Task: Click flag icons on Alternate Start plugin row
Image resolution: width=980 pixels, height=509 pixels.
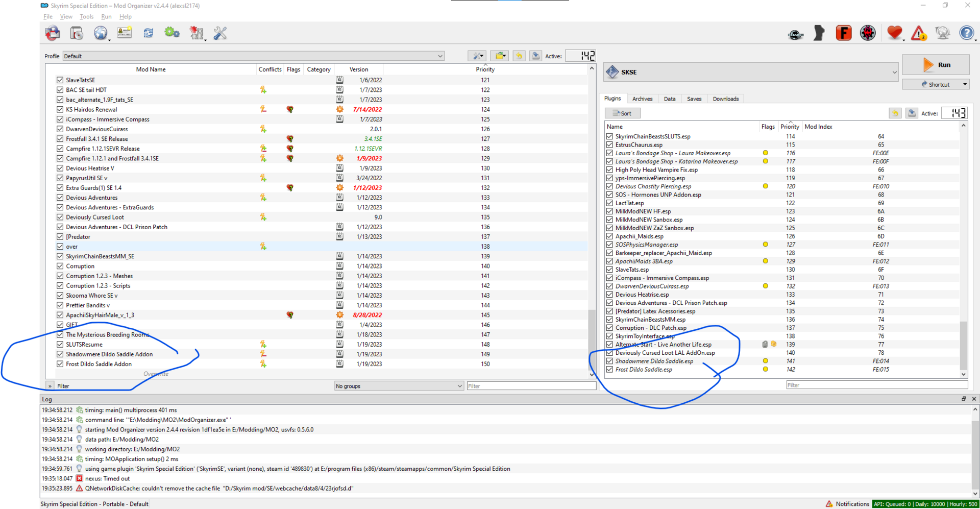Action: click(x=769, y=345)
